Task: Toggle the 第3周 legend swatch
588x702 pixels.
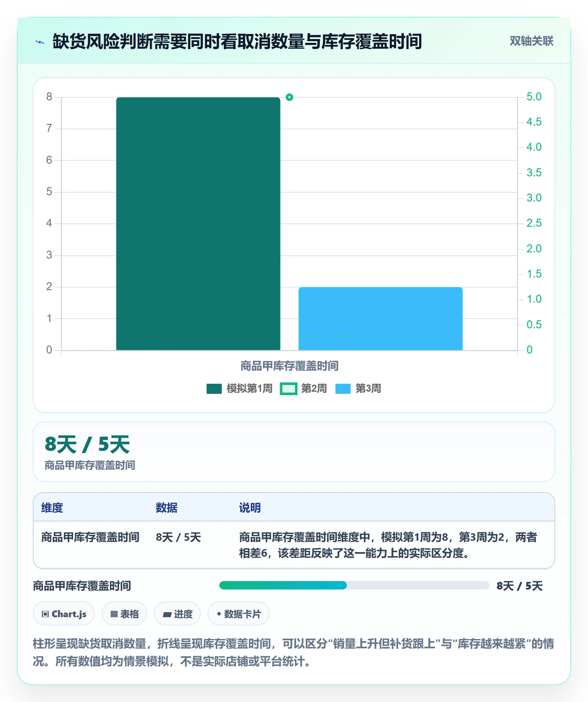Action: point(343,389)
